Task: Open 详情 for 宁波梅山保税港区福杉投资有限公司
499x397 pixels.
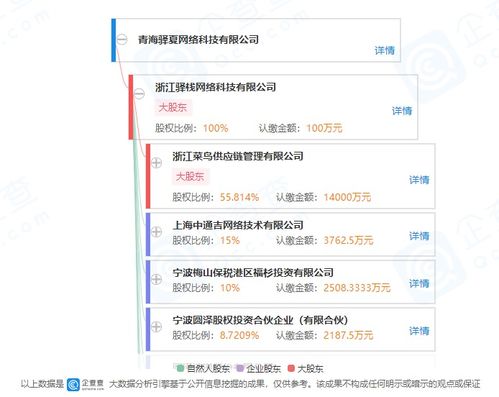Action: pos(419,284)
